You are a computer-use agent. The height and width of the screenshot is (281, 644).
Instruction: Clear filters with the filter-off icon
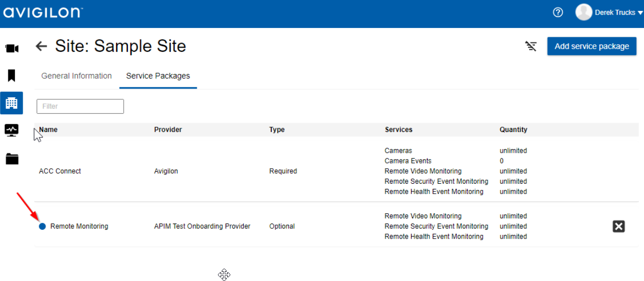click(531, 47)
